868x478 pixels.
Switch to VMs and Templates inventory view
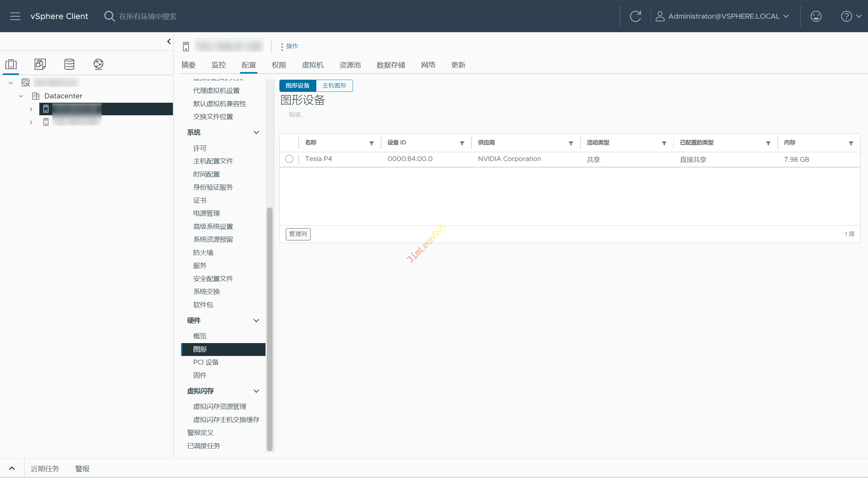[x=40, y=64]
